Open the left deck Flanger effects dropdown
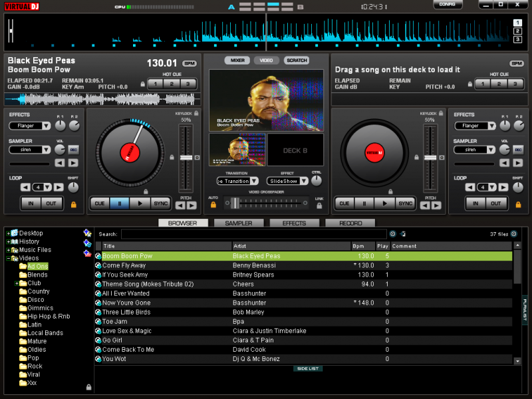This screenshot has width=532, height=399. click(30, 126)
